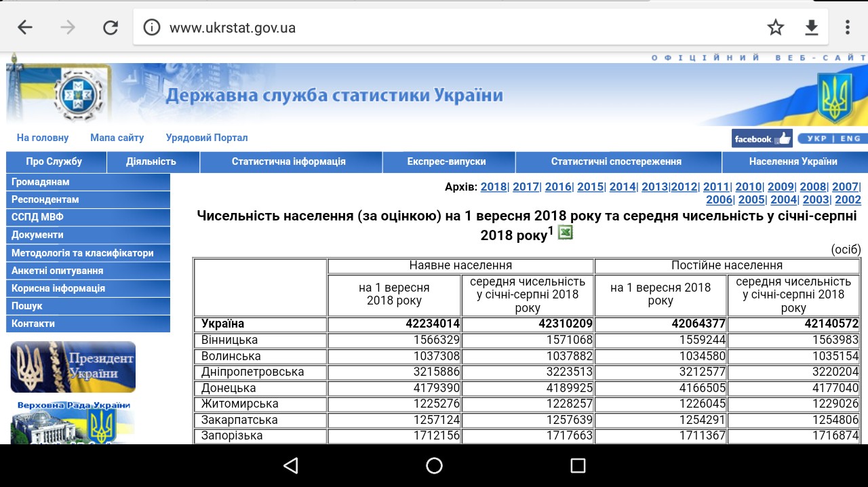Click the site info icon in address bar
Screen dimensions: 868x487
[x=152, y=28]
